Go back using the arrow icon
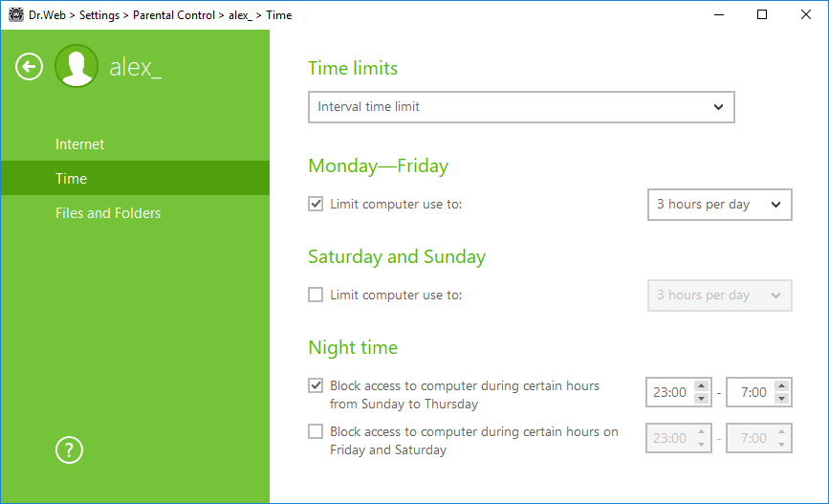This screenshot has width=829, height=504. (x=29, y=67)
